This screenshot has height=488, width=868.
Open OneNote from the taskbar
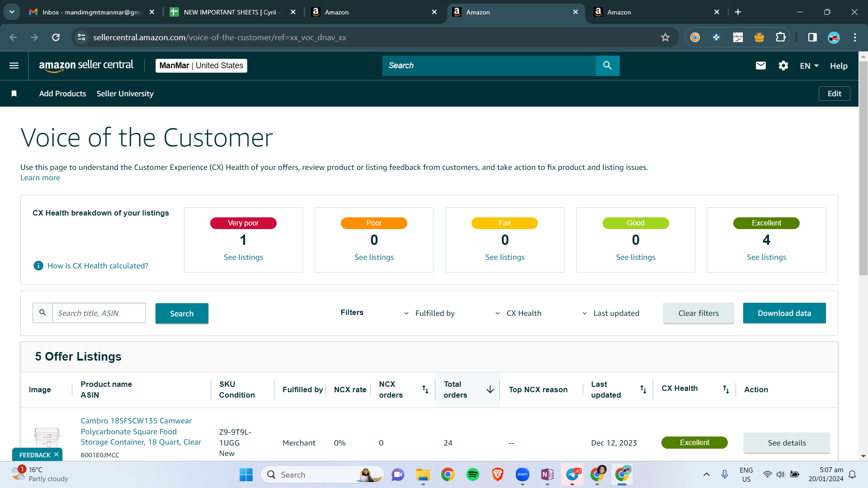(547, 475)
